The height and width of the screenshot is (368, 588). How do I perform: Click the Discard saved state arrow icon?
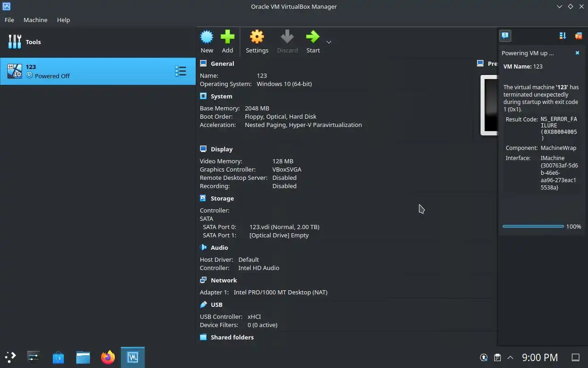(288, 37)
